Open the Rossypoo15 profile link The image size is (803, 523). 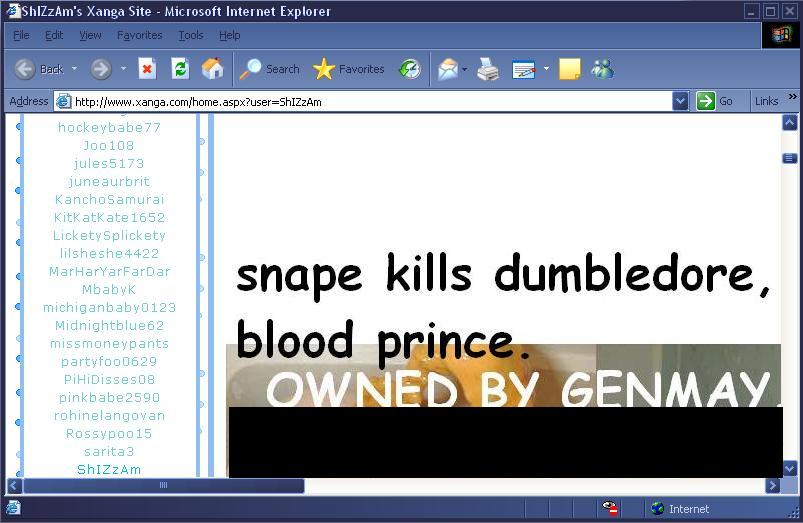click(x=109, y=433)
